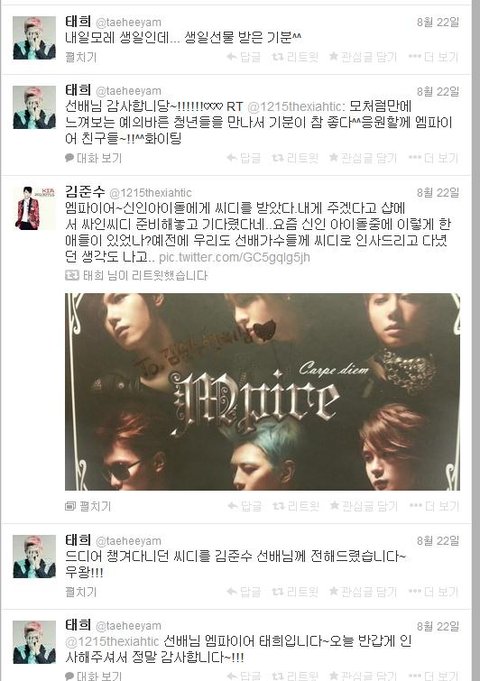The image size is (480, 681).
Task: Reply to 김준수's Mpire CD photo tweet
Action: tap(245, 506)
